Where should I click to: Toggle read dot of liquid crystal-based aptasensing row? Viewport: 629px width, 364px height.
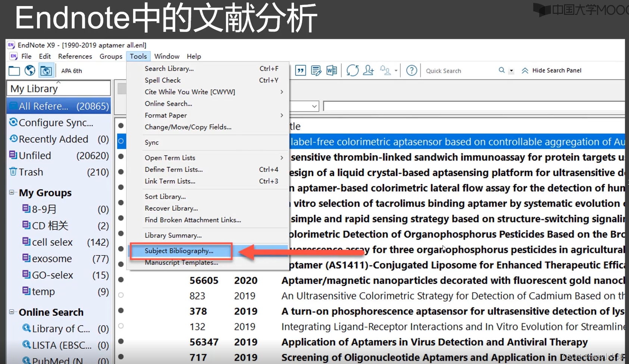121,172
